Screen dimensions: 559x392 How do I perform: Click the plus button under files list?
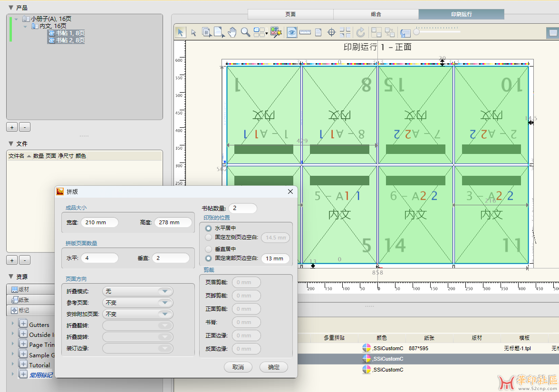pos(12,260)
